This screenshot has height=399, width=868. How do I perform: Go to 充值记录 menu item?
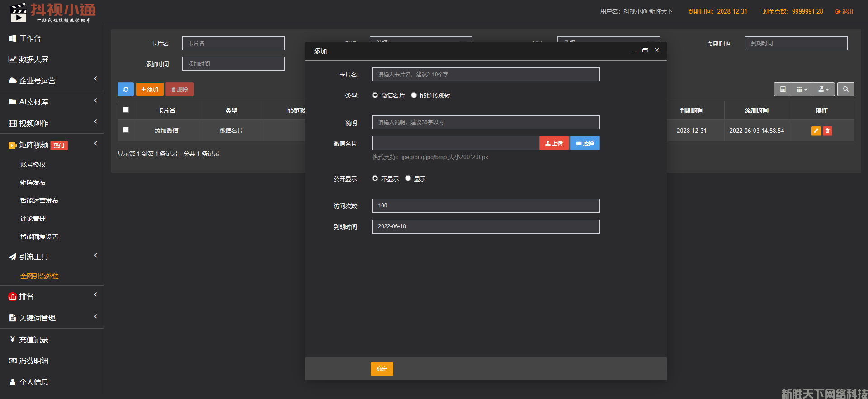[x=33, y=339]
